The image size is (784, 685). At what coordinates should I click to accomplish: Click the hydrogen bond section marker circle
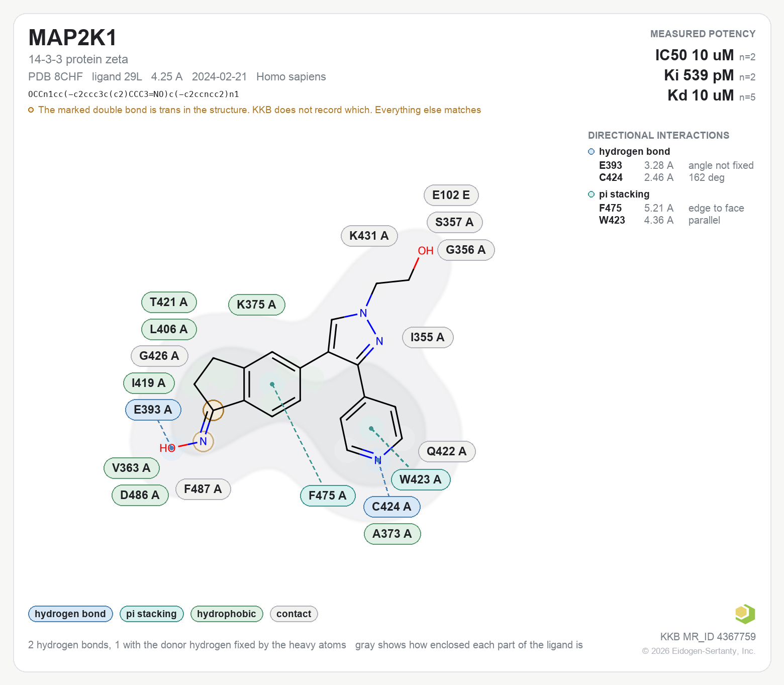coord(592,151)
